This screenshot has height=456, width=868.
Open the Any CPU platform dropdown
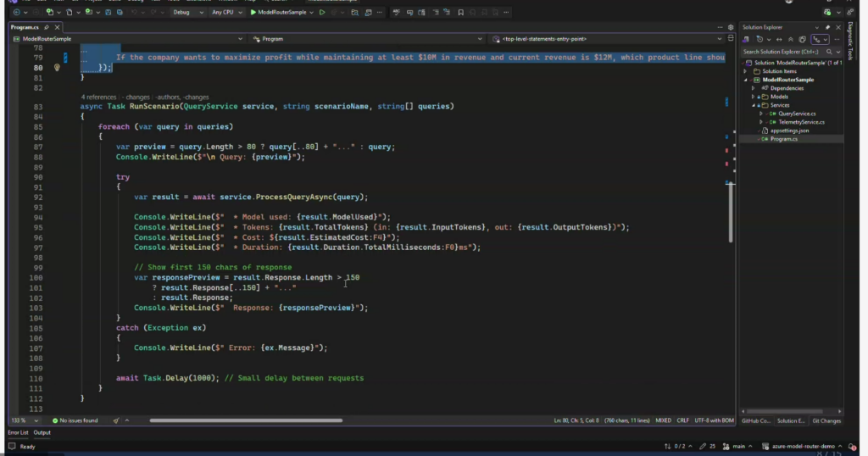point(225,13)
